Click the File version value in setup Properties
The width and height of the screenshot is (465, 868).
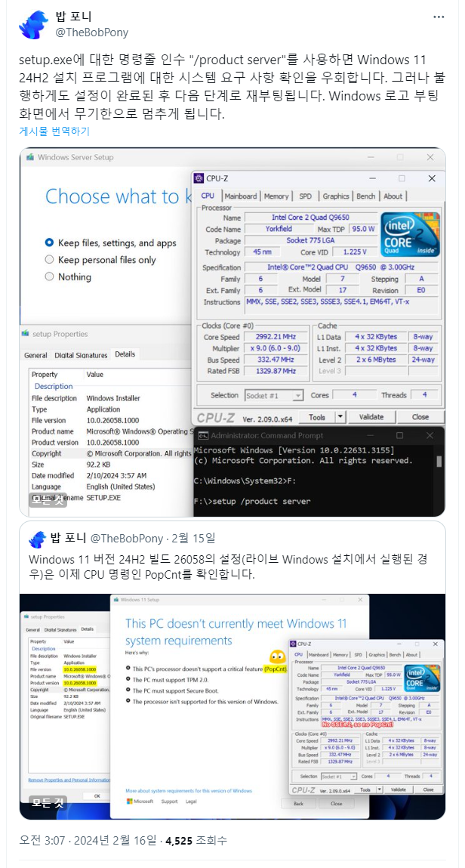click(x=112, y=420)
